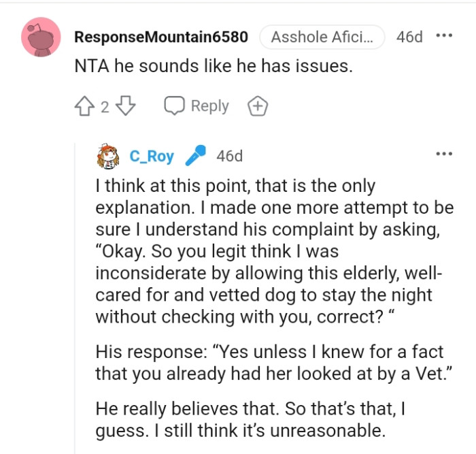Screen dimensions: 476x454
Task: Reply to ResponseMountain6580's comment
Action: pos(197,106)
